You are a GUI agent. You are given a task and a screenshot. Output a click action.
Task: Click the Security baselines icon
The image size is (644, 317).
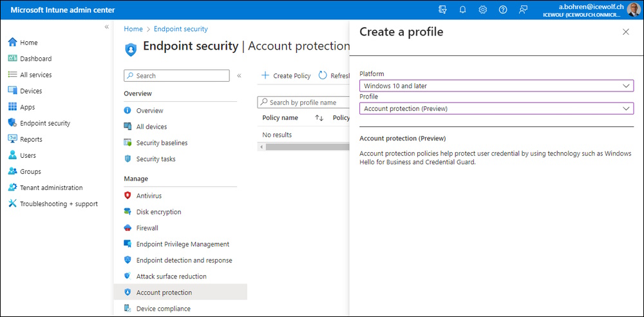[128, 142]
